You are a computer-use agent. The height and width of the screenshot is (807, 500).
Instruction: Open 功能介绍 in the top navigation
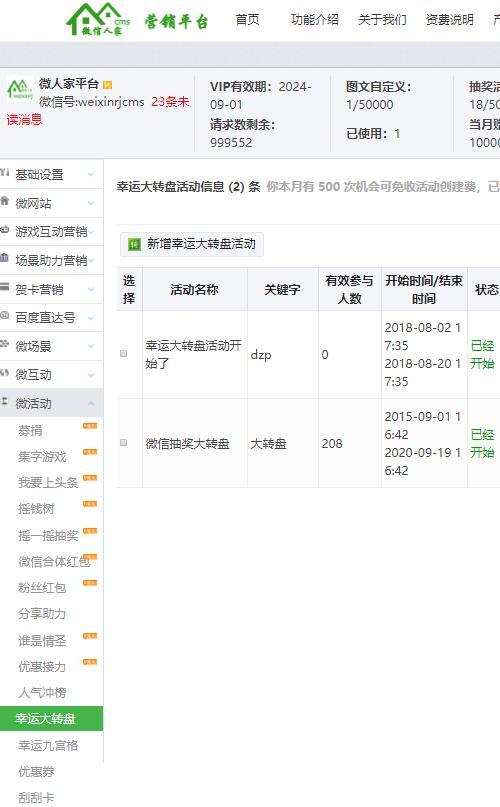pos(315,20)
